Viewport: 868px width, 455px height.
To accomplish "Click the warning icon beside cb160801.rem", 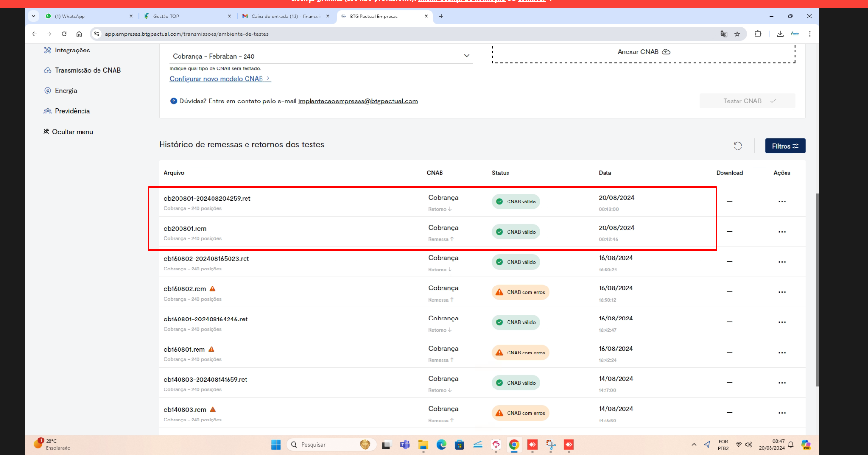I will 212,349.
